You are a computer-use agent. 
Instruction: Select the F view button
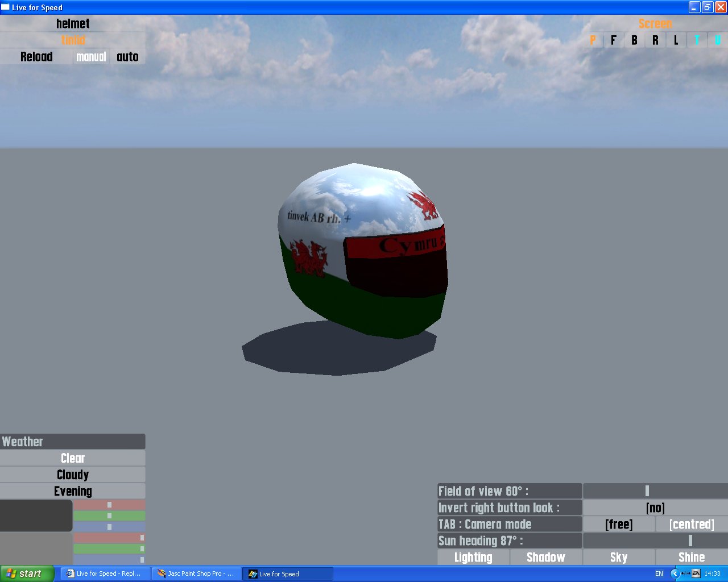[613, 40]
